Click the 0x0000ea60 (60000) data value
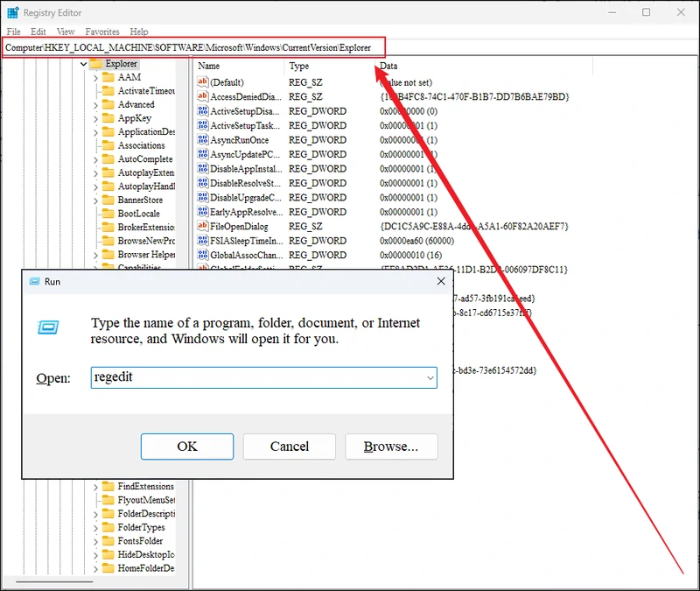Screen dimensions: 700x591 click(x=416, y=241)
